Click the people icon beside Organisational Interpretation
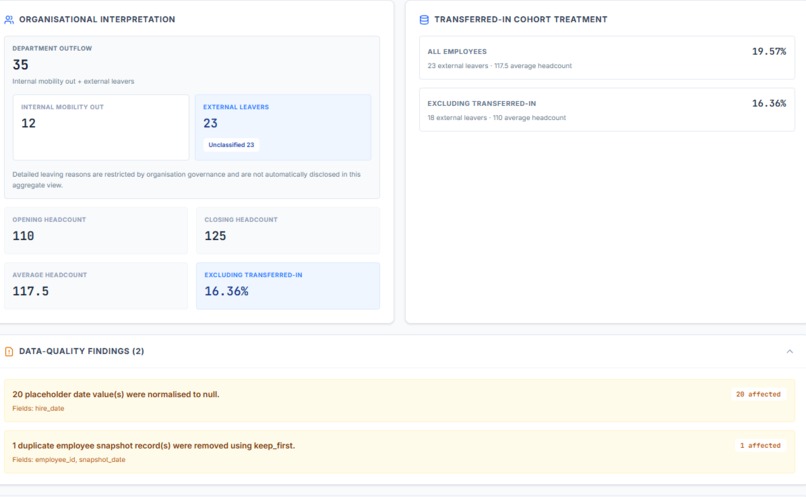The image size is (806, 497). tap(9, 20)
